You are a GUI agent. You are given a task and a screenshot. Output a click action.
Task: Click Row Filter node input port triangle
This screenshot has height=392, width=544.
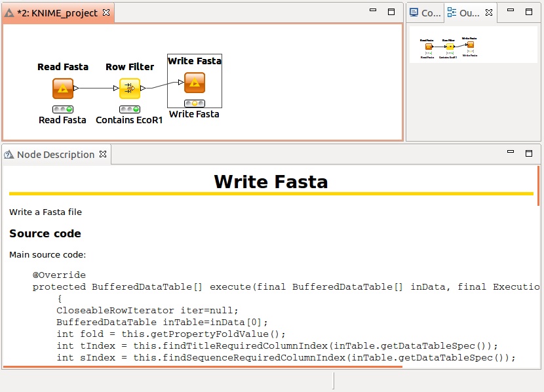(116, 88)
